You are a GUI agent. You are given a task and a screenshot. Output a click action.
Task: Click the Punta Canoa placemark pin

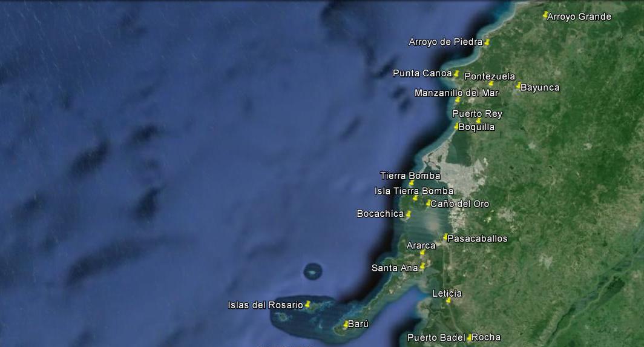(456, 74)
